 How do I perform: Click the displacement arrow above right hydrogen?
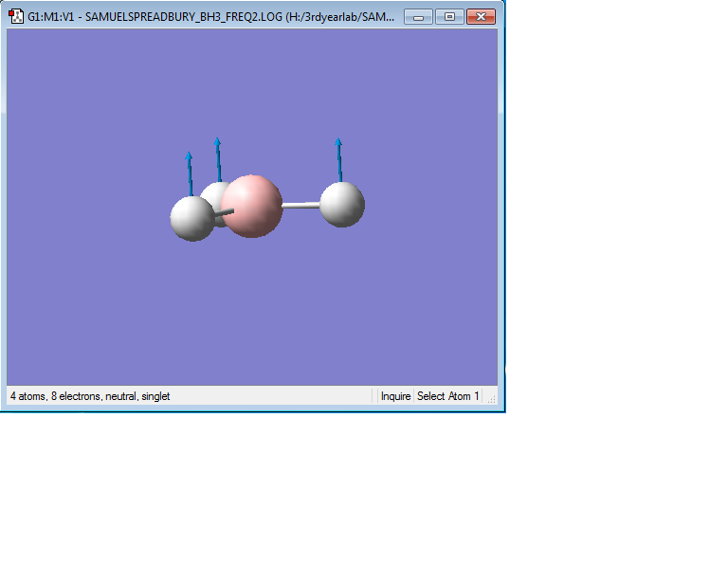pyautogui.click(x=339, y=159)
